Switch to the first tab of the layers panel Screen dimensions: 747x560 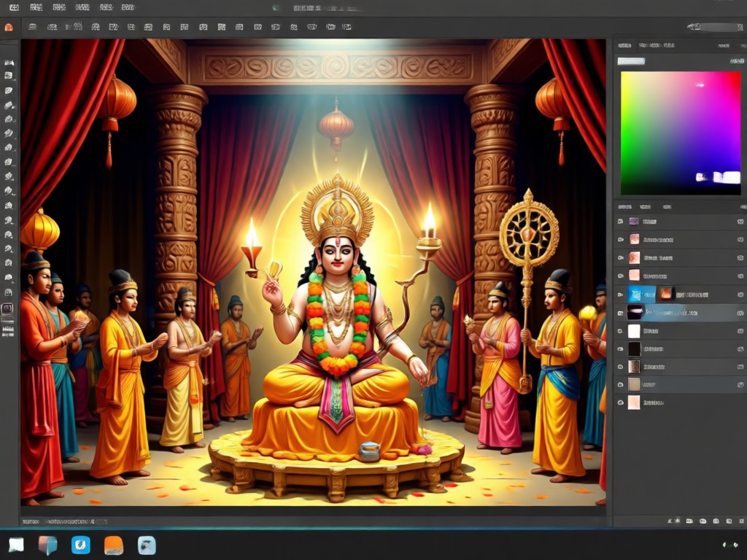coord(624,207)
